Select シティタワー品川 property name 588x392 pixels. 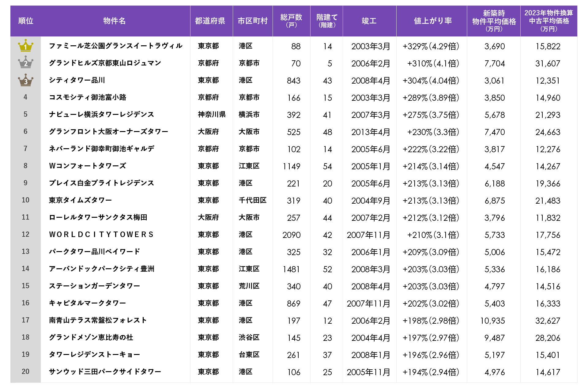click(x=77, y=80)
